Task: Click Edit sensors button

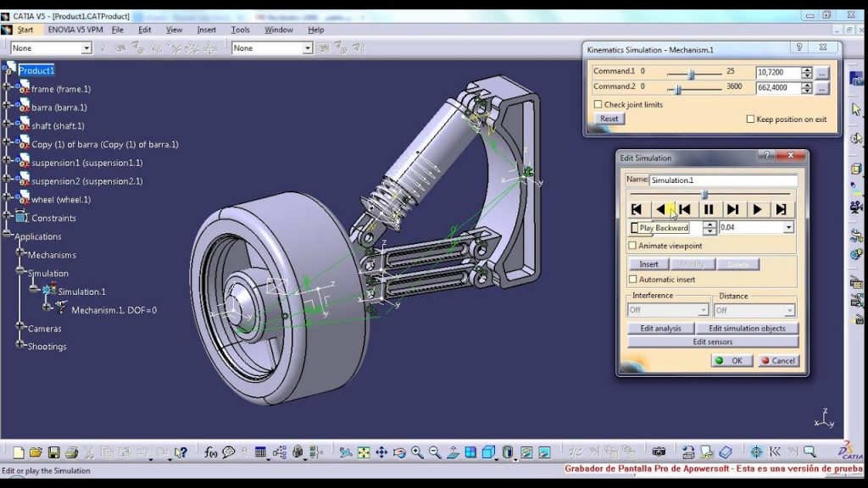Action: click(x=712, y=342)
